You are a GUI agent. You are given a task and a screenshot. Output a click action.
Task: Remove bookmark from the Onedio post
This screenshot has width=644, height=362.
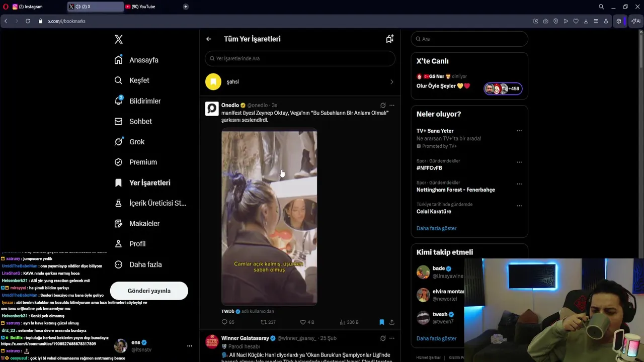[382, 322]
